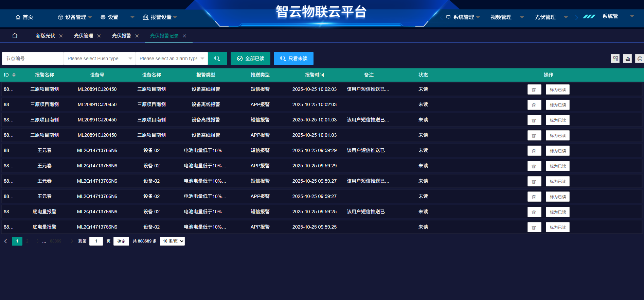Show only unread with 只看未读

pyautogui.click(x=293, y=59)
